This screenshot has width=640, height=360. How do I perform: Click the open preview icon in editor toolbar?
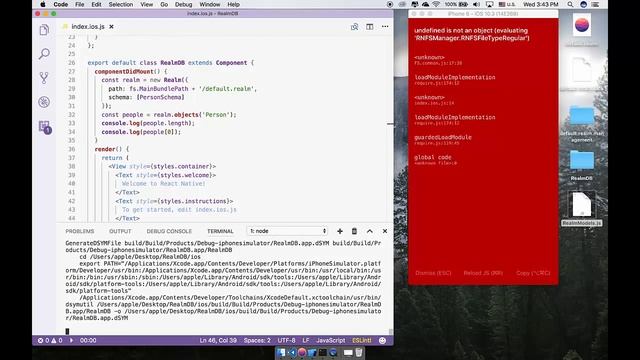(x=354, y=27)
